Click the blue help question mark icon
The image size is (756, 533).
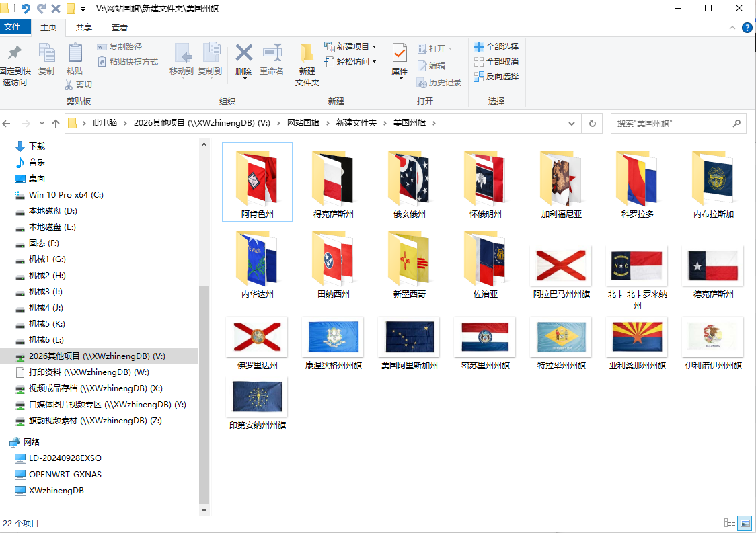point(747,28)
